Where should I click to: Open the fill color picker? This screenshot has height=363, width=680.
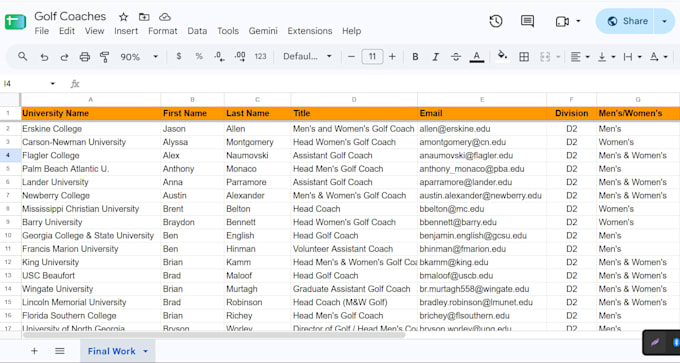[x=502, y=56]
